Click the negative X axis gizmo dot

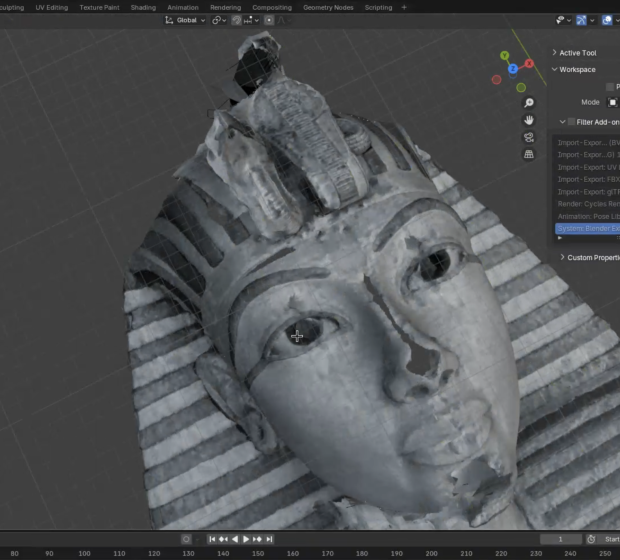(x=497, y=80)
